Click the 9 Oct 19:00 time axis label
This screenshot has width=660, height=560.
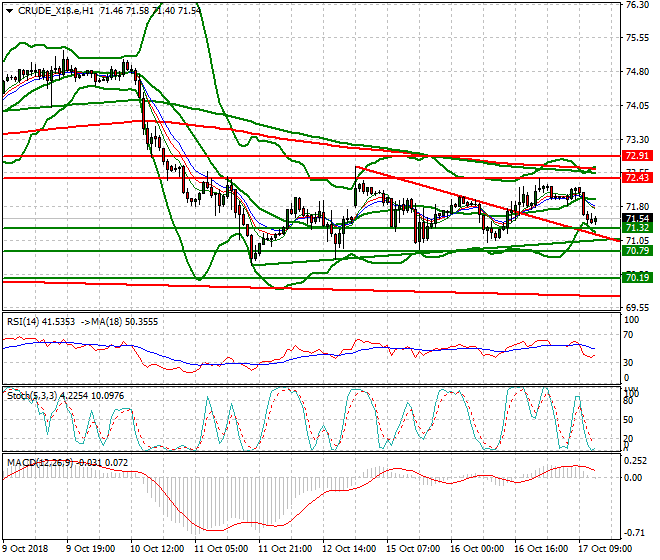(90, 549)
